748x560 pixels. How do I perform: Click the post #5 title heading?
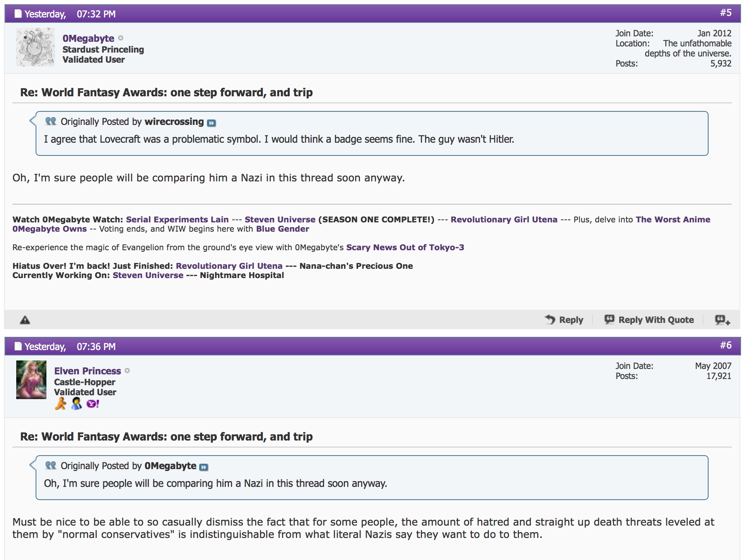point(166,92)
